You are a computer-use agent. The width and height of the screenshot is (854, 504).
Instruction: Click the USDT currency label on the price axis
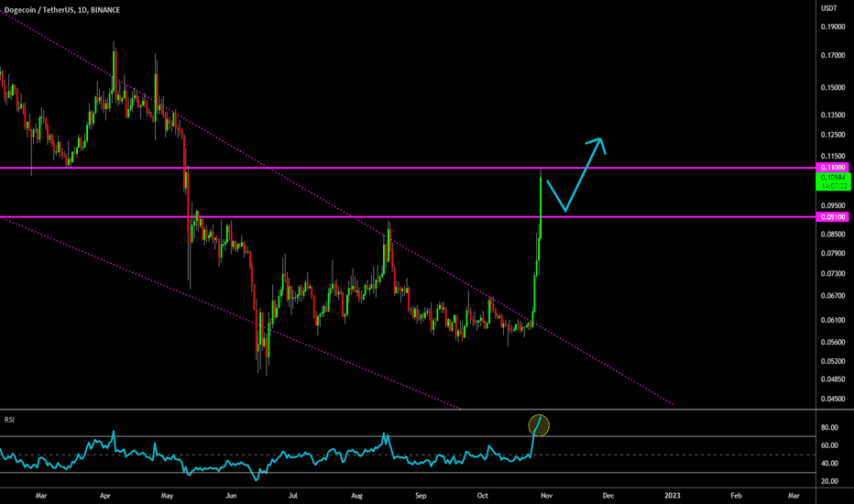829,8
